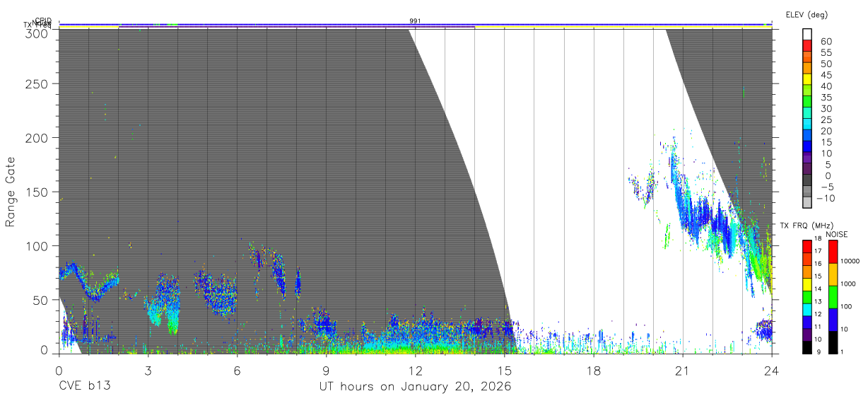868x401 pixels.
Task: Click the '12' label on the TX FRQ scale
Action: coord(817,314)
